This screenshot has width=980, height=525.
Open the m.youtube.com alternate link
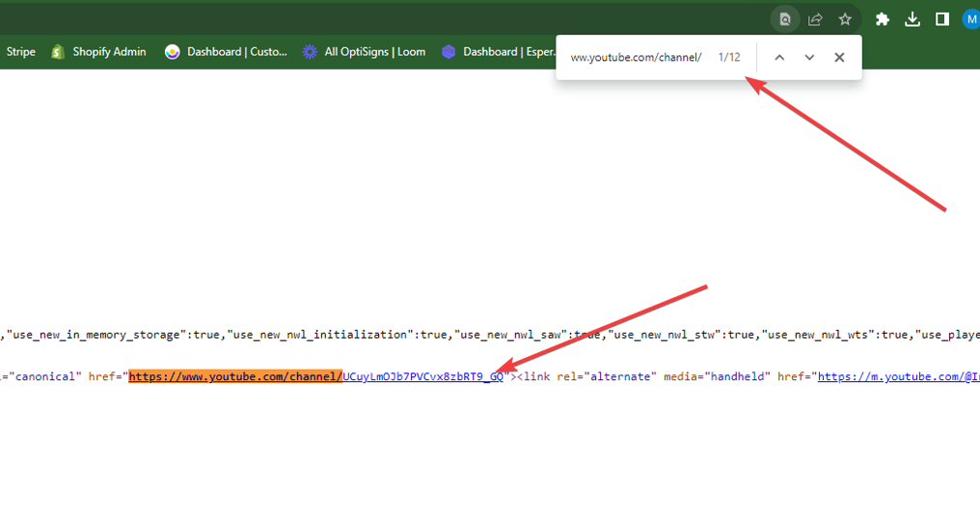pyautogui.click(x=897, y=376)
